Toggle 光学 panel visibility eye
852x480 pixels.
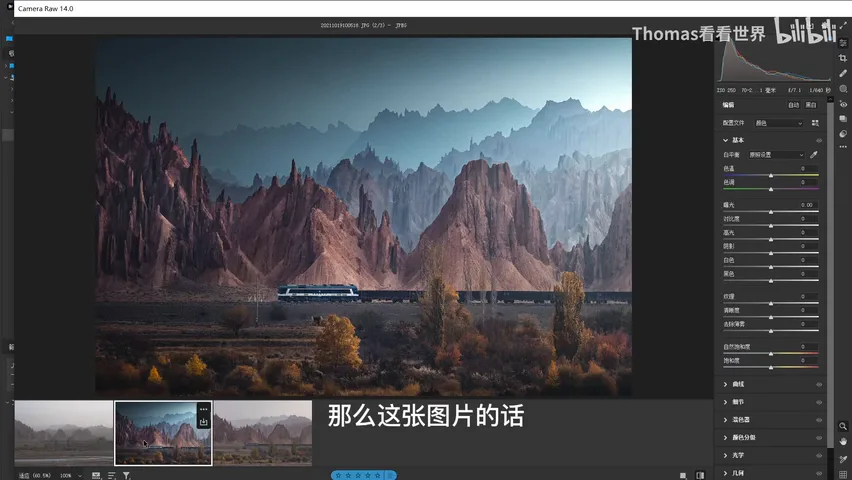819,456
